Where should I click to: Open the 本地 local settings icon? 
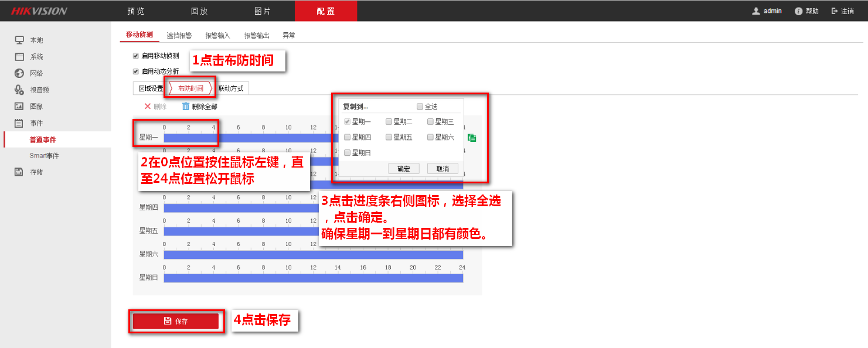tap(19, 40)
